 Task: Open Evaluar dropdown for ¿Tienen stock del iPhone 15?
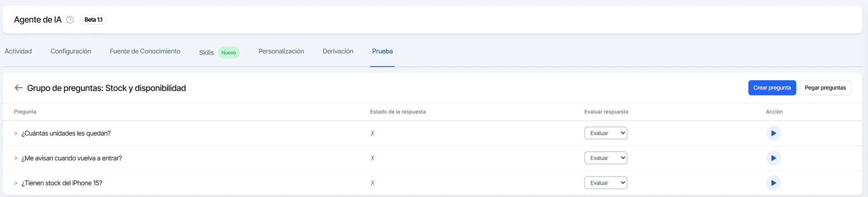tap(606, 183)
